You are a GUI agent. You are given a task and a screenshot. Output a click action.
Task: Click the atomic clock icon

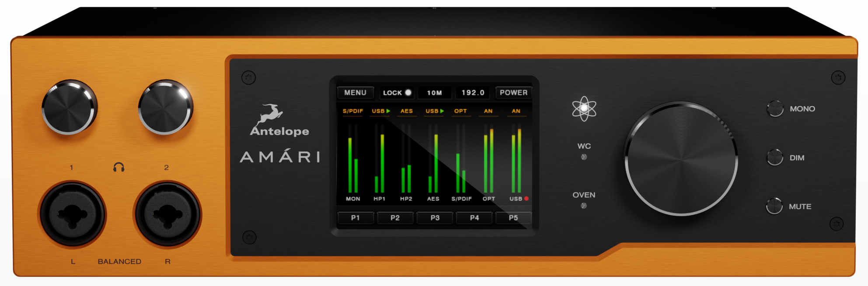coord(584,108)
